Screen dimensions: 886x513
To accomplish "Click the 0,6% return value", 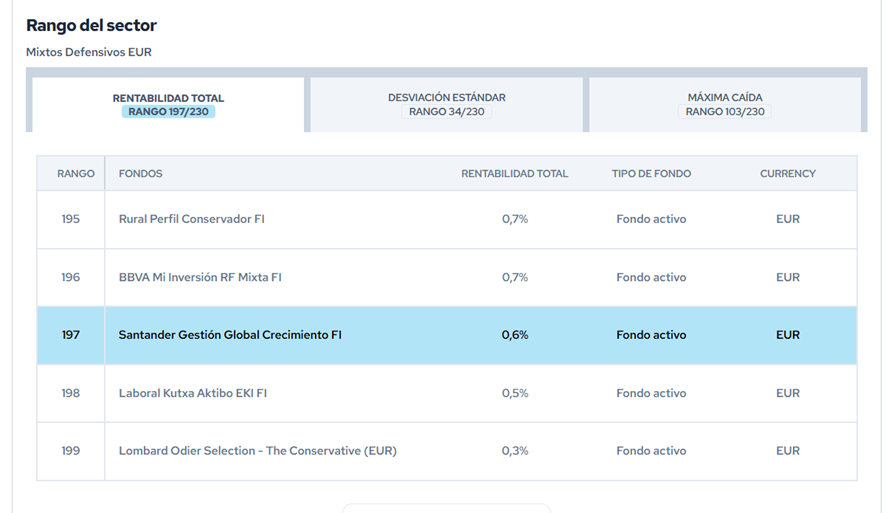I will point(515,335).
